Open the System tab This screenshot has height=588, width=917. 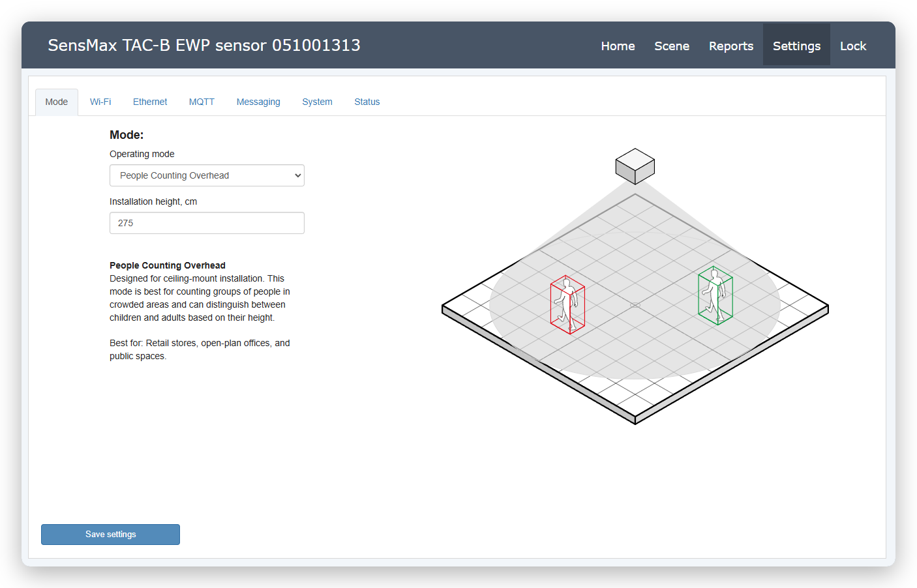tap(317, 102)
